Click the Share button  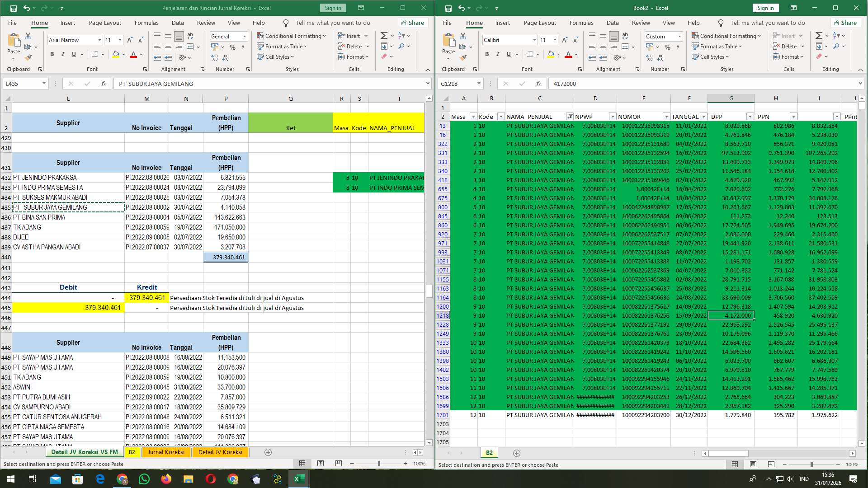click(x=412, y=23)
